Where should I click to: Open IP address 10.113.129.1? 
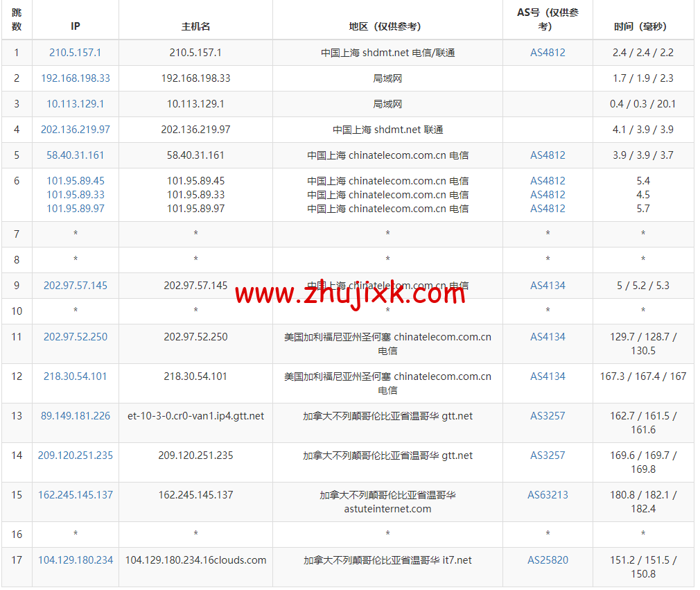coord(75,104)
